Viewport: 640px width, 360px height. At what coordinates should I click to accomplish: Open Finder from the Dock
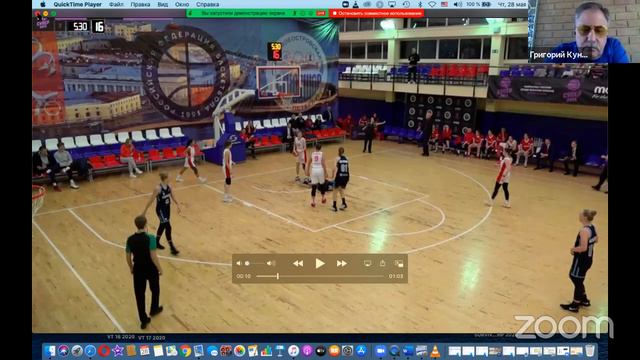50,351
